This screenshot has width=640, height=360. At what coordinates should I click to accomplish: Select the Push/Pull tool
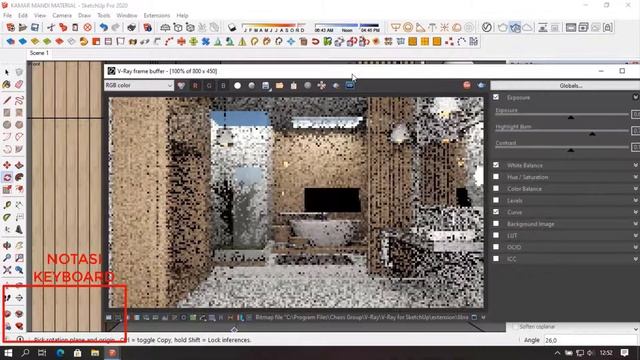tap(19, 165)
